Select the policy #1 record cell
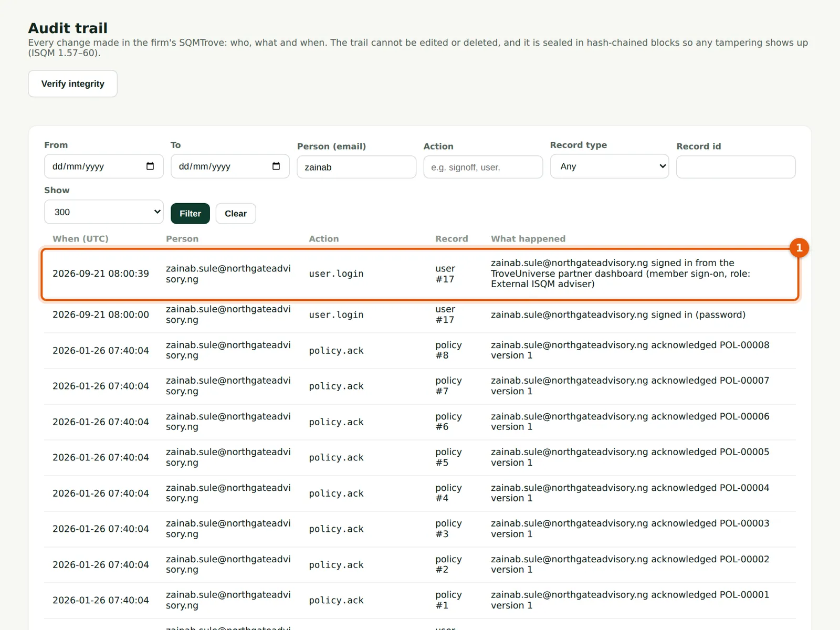Screen dimensions: 840x630 [448, 600]
